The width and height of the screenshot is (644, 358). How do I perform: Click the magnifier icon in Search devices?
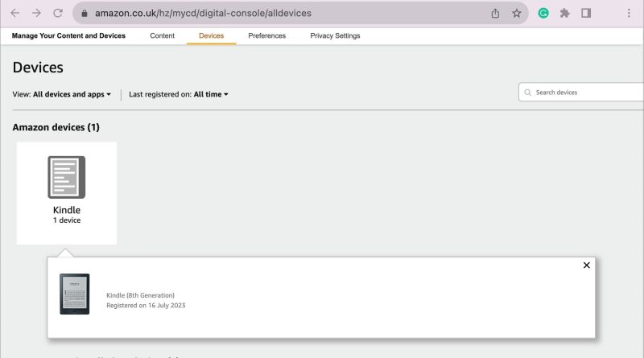[528, 93]
